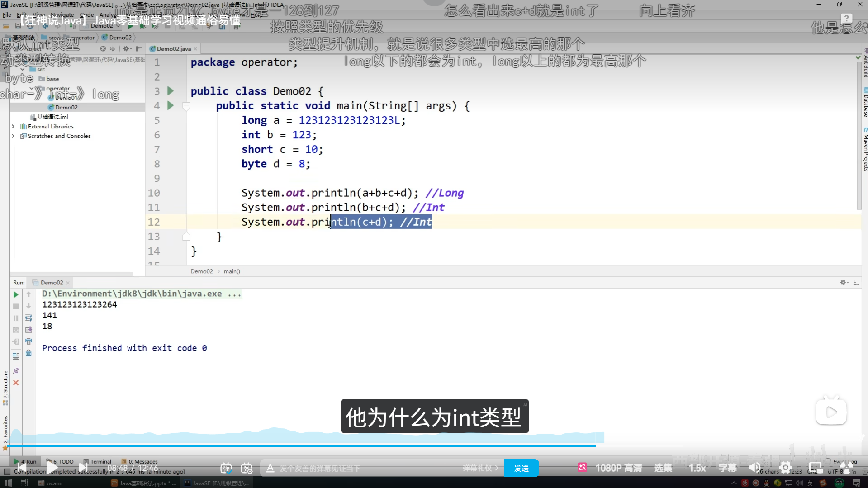The width and height of the screenshot is (868, 488).
Task: Expand the Scratches and Consoles tree node
Action: (x=13, y=136)
